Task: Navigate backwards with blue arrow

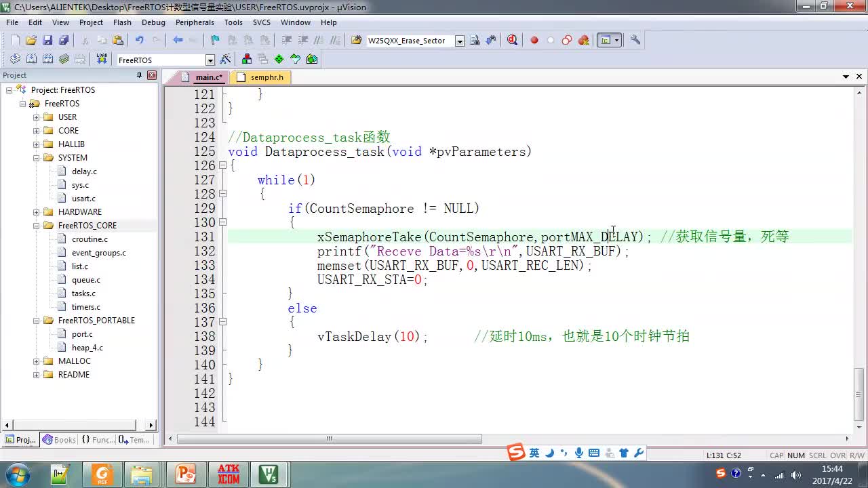Action: (x=178, y=41)
